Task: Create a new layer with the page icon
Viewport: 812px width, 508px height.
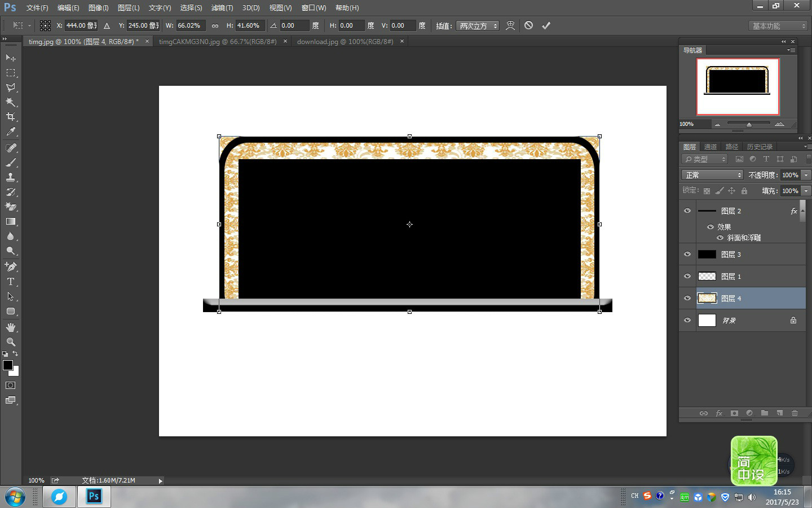Action: point(779,413)
